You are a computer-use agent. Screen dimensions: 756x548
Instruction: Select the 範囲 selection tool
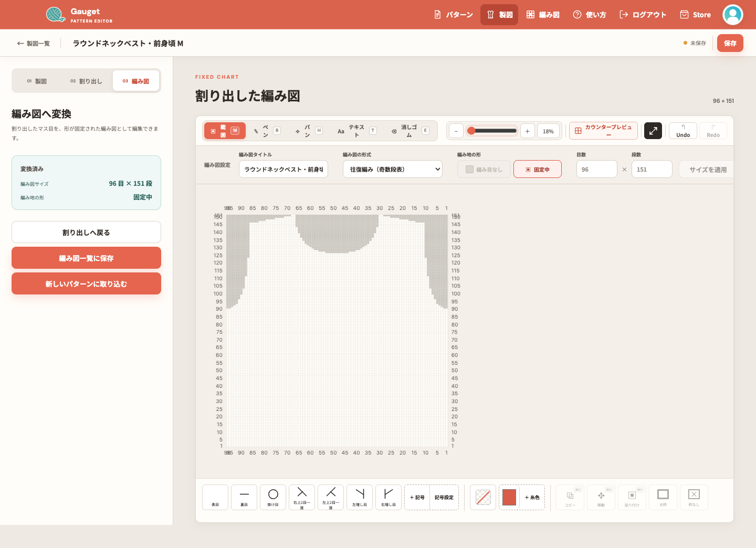click(x=225, y=131)
